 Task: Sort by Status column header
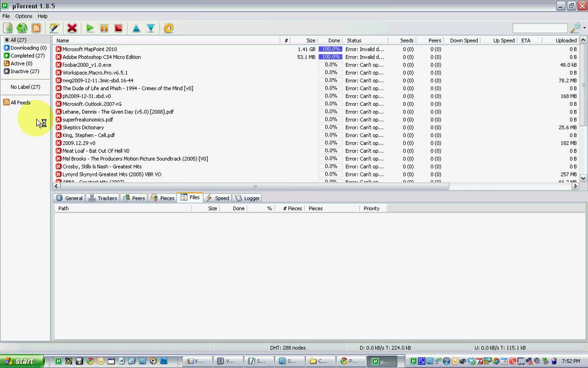tap(365, 40)
